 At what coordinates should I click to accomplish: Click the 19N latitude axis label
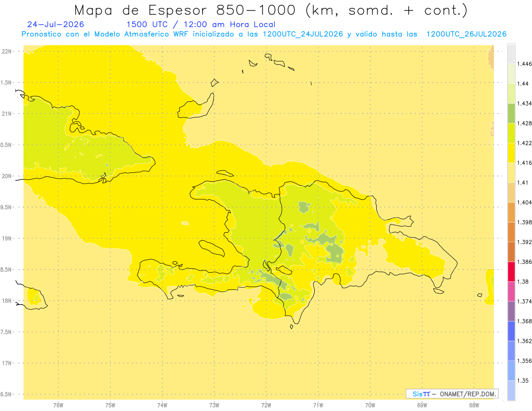tap(7, 239)
